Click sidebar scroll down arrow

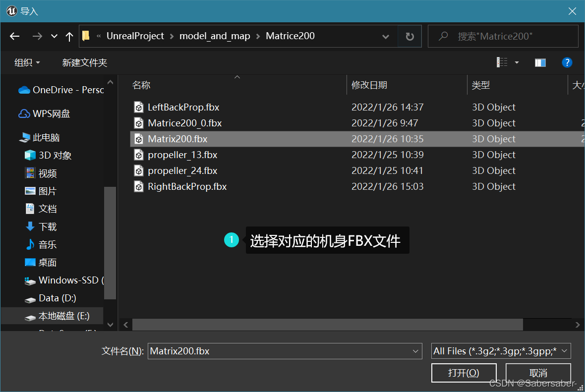(110, 325)
